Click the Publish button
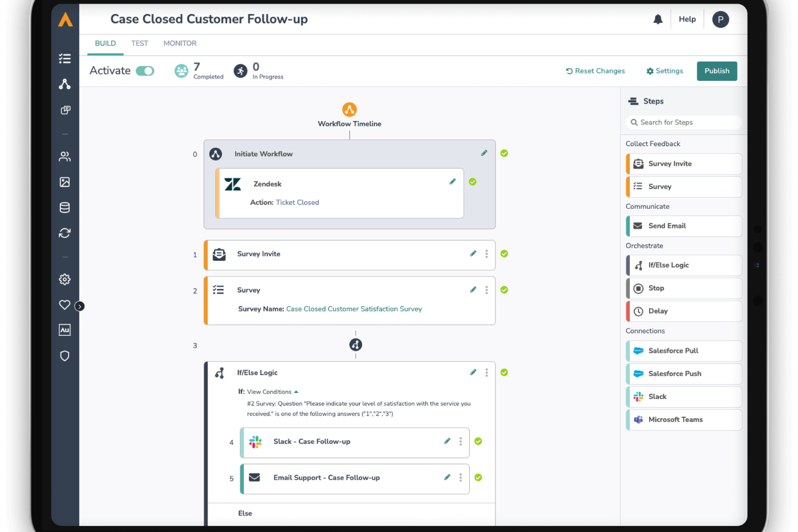Image resolution: width=798 pixels, height=532 pixels. 717,71
